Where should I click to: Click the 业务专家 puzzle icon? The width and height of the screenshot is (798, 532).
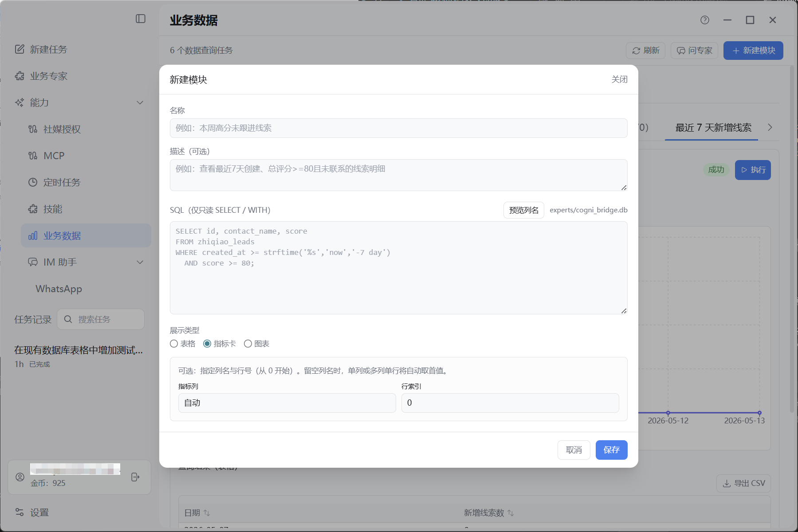point(20,76)
